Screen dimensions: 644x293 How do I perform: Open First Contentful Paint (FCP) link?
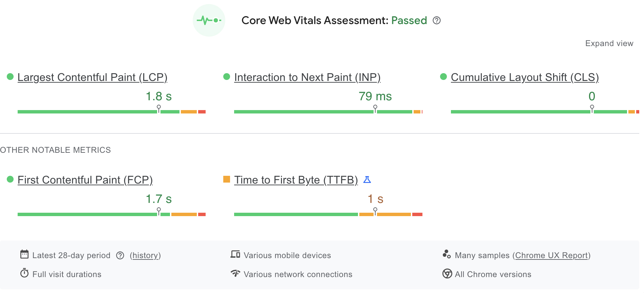85,180
